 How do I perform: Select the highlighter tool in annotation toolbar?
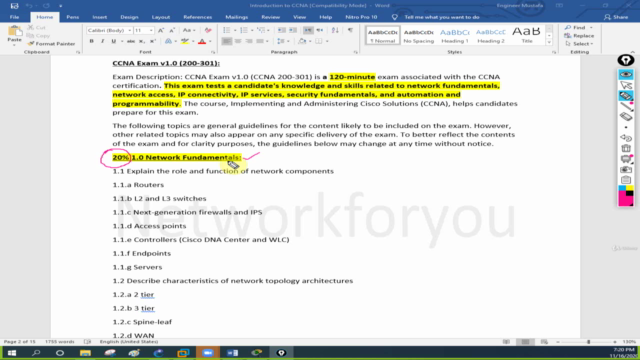(x=626, y=96)
